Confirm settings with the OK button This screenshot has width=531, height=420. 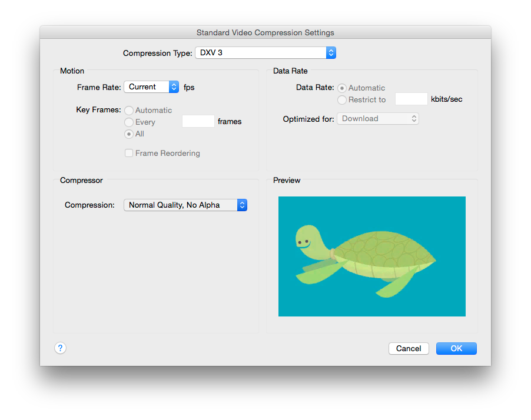(456, 349)
